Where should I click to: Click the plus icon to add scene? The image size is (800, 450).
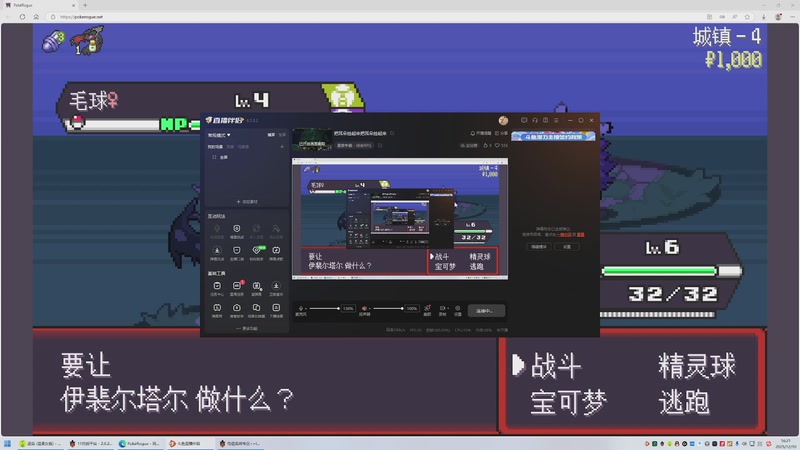tap(282, 147)
